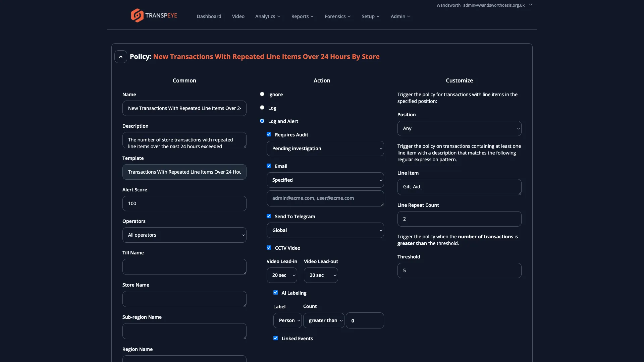Disable the Send To Telegram option

(269, 216)
